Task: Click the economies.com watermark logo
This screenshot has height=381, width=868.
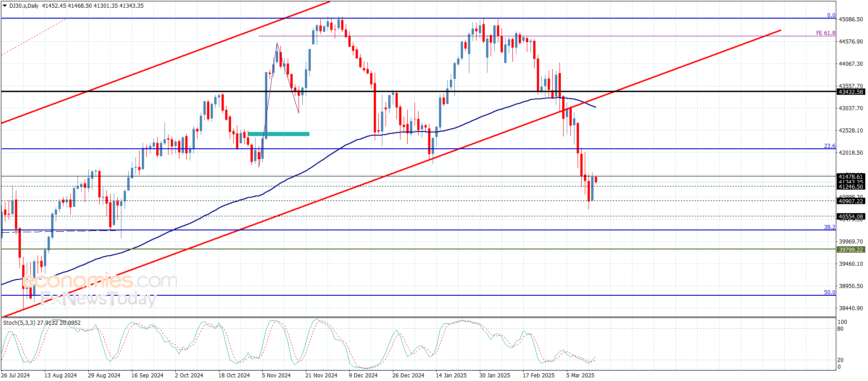Action: coord(100,281)
